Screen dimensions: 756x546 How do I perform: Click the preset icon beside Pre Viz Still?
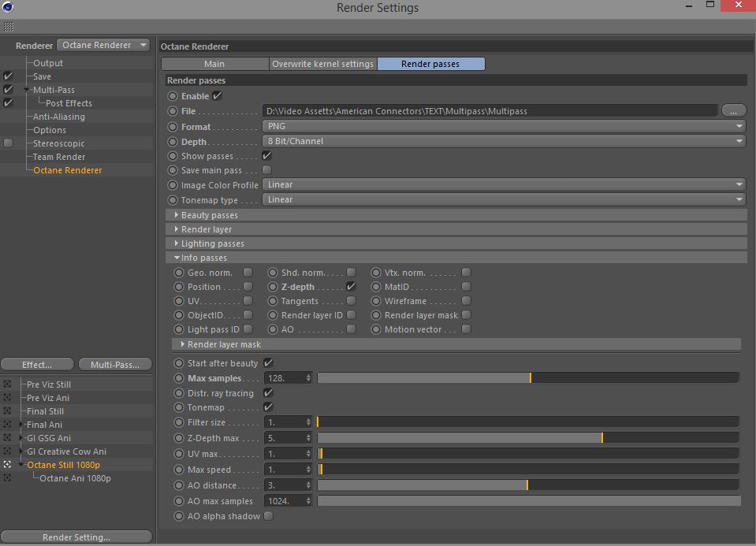tap(7, 384)
